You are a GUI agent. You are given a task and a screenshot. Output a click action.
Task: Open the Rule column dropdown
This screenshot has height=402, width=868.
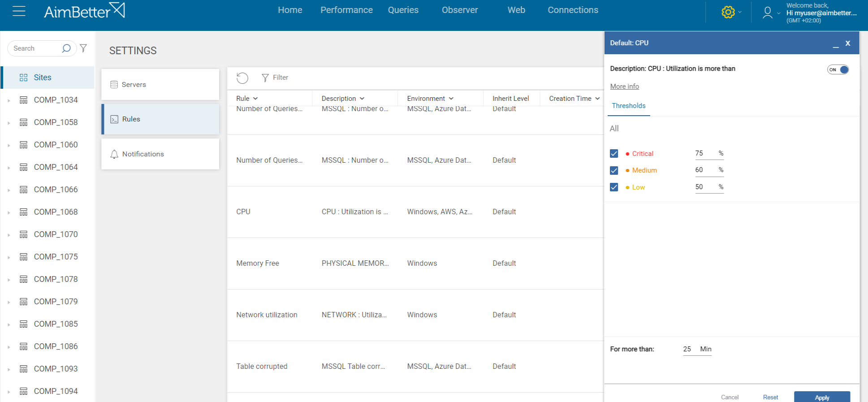[x=255, y=99]
